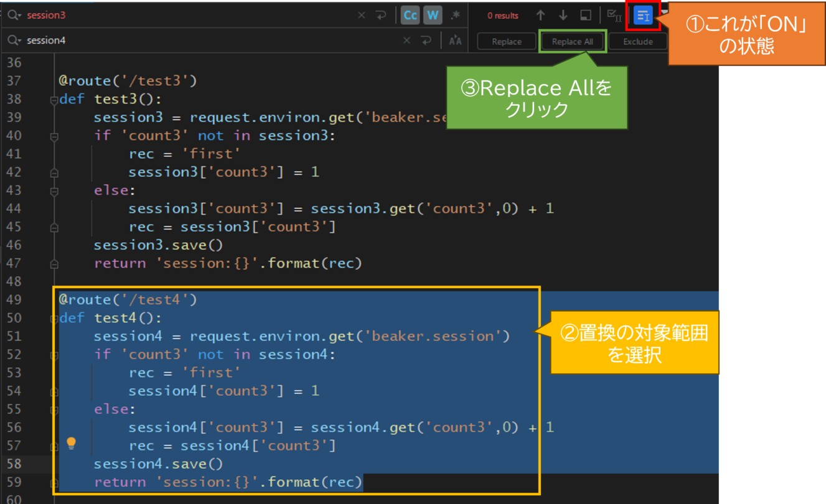Clear the session3 search field text
The width and height of the screenshot is (826, 504).
[362, 16]
